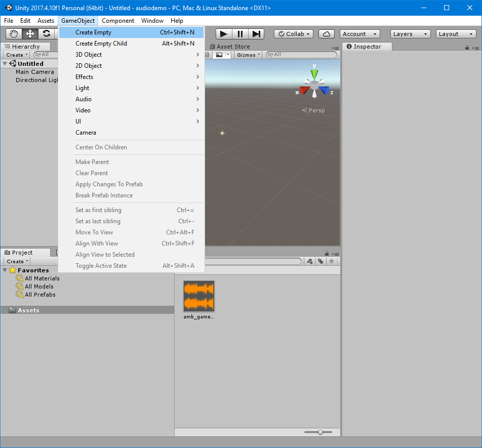Select Main Camera in the Hierarchy

pyautogui.click(x=35, y=71)
